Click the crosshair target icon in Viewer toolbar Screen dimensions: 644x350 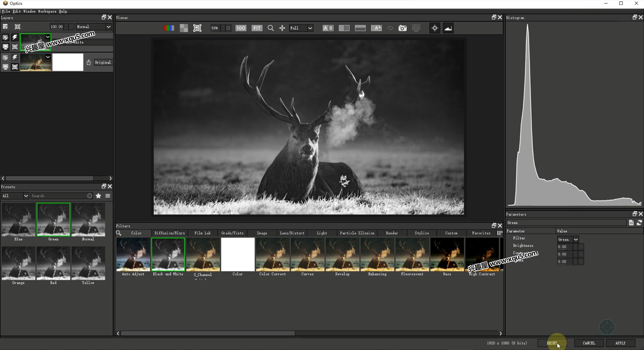(435, 28)
